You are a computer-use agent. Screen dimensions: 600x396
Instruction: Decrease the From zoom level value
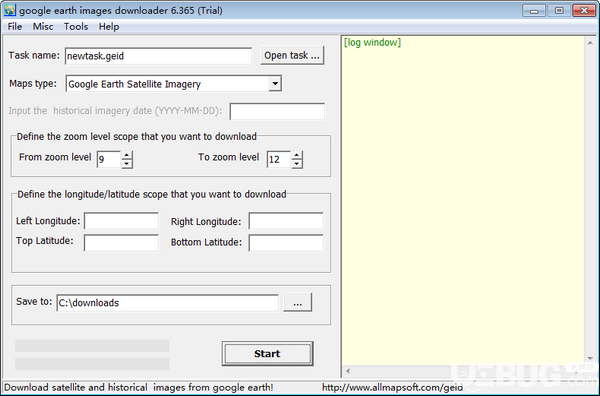pyautogui.click(x=127, y=164)
